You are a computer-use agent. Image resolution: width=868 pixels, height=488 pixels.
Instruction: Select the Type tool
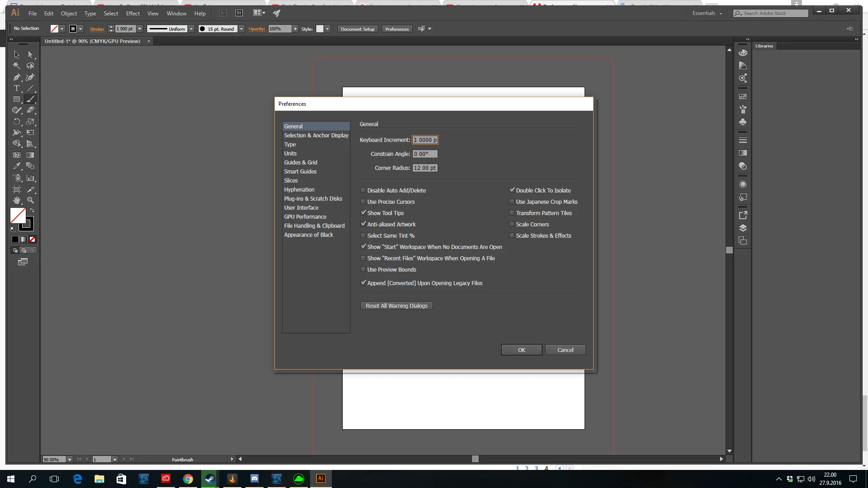pos(17,88)
